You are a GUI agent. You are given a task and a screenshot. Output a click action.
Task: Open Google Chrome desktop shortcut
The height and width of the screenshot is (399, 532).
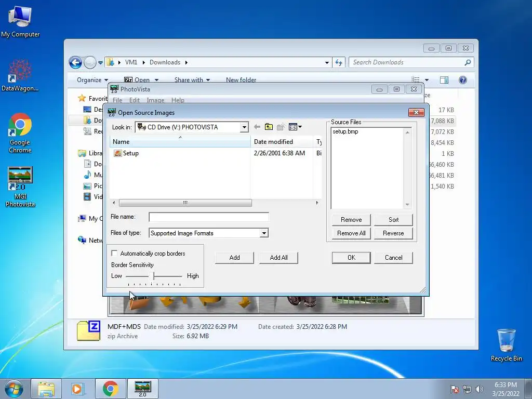[20, 133]
